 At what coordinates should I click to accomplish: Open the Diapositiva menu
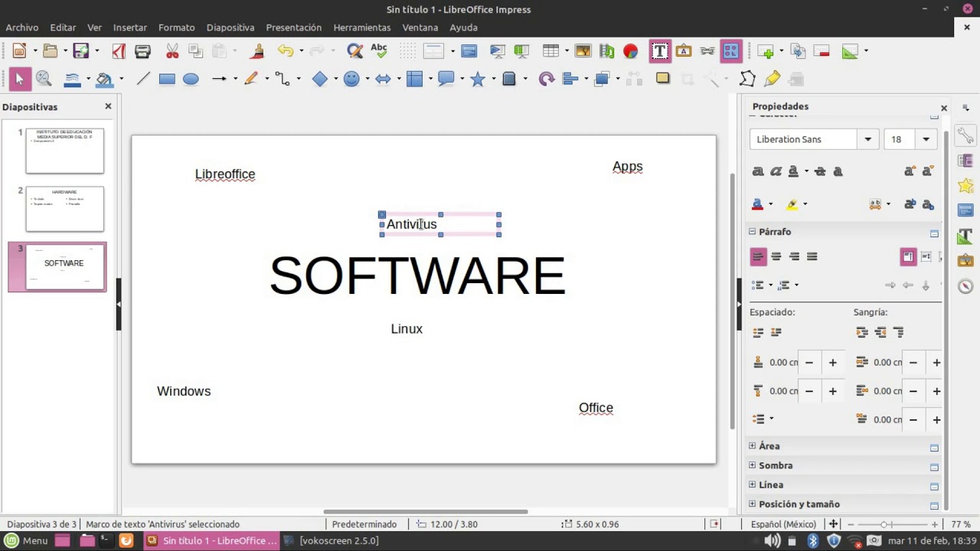230,27
